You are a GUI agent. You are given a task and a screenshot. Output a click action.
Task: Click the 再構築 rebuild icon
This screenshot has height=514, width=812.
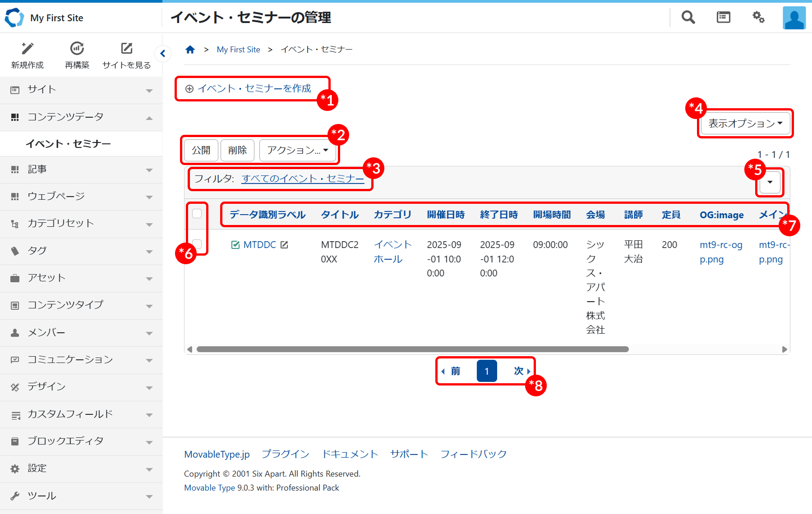click(x=77, y=49)
